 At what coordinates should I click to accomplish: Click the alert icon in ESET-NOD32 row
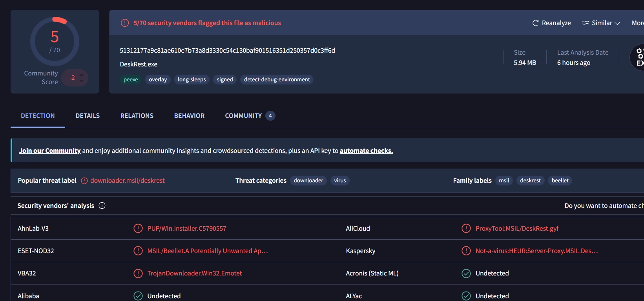click(138, 251)
